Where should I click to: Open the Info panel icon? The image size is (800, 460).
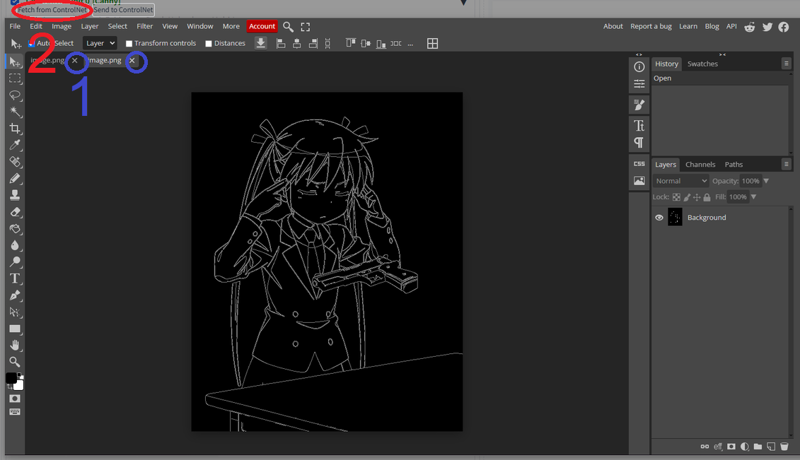click(x=639, y=67)
